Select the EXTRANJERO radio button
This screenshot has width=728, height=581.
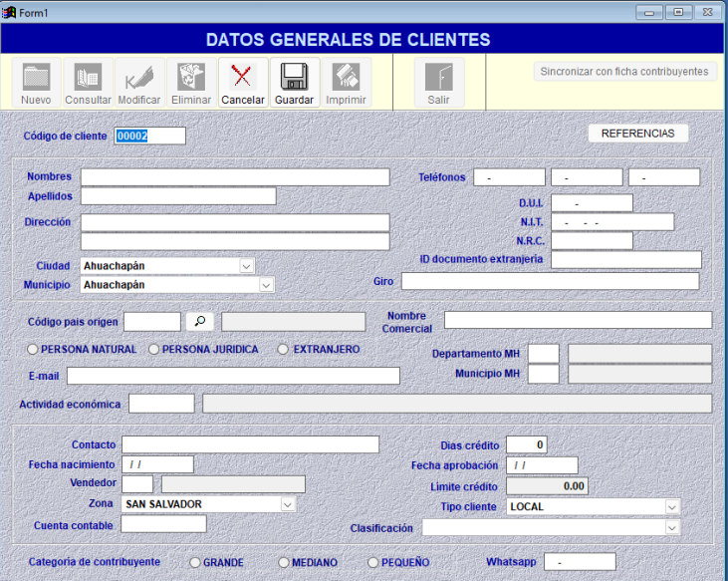pos(283,349)
